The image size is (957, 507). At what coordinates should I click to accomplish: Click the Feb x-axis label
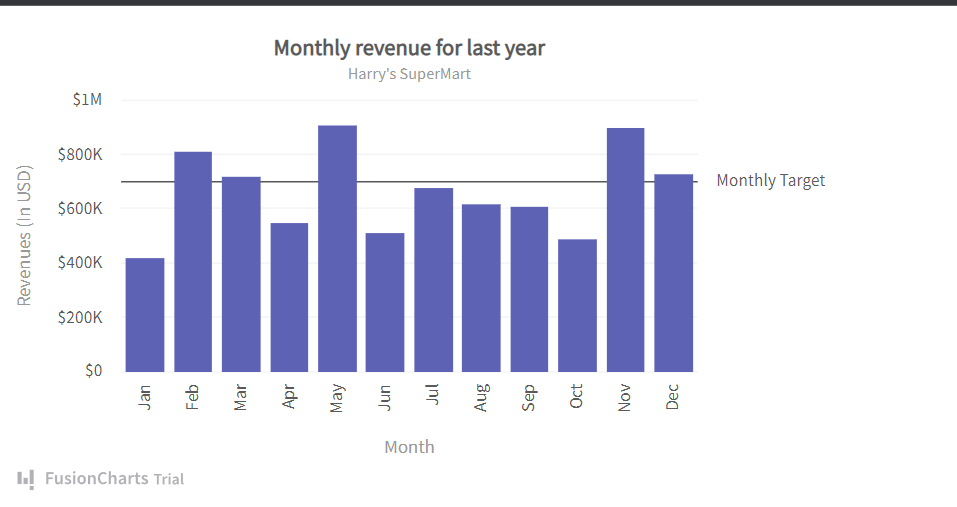pos(192,397)
